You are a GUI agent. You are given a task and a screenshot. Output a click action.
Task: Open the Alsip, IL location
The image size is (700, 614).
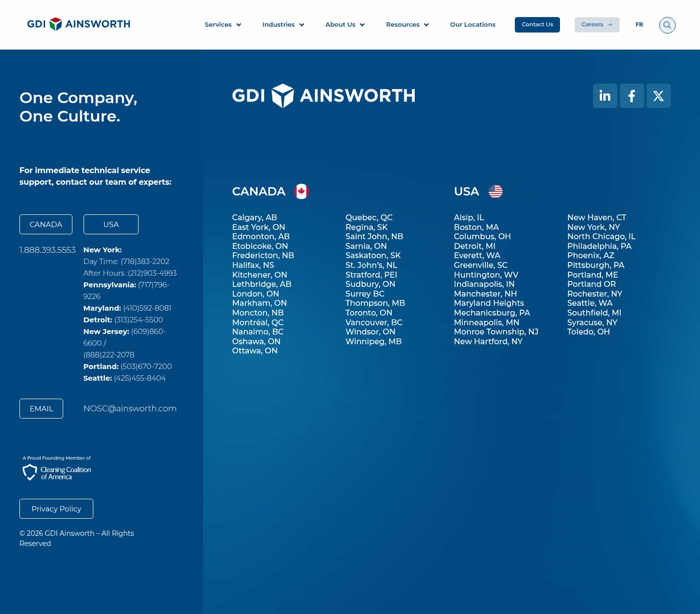pos(469,217)
